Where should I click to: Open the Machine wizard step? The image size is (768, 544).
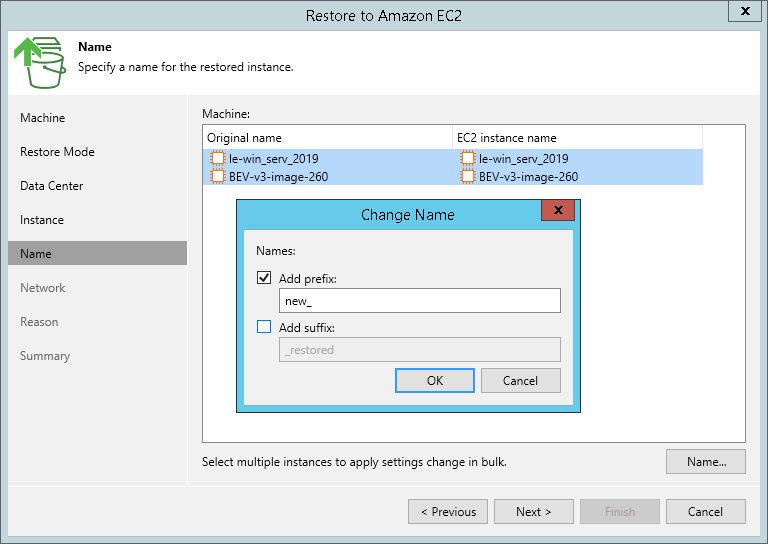pos(43,118)
